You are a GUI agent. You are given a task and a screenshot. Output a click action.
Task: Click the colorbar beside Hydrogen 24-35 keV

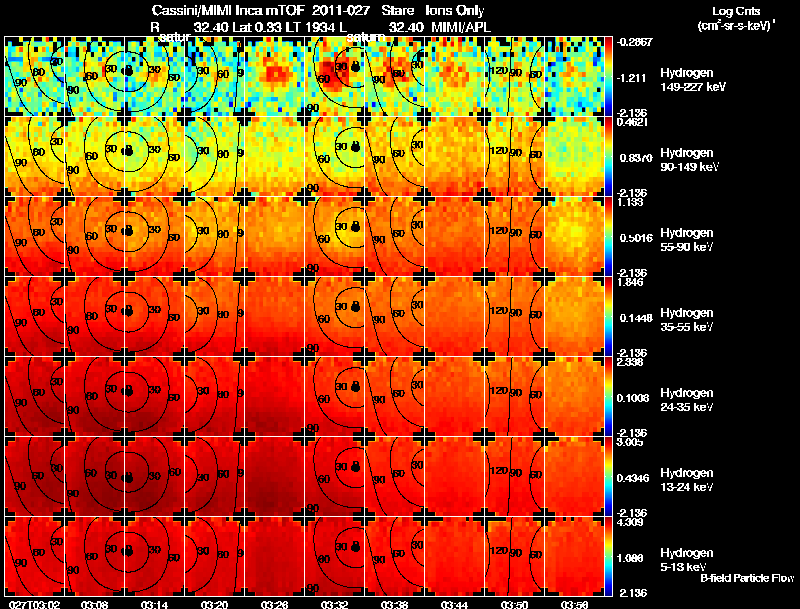(x=608, y=397)
